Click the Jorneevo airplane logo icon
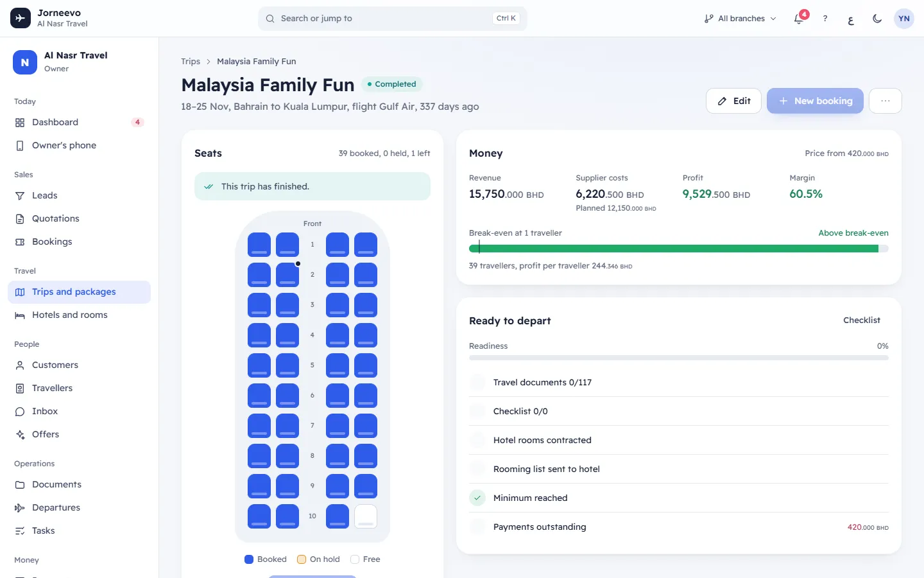The height and width of the screenshot is (578, 924). 21,18
